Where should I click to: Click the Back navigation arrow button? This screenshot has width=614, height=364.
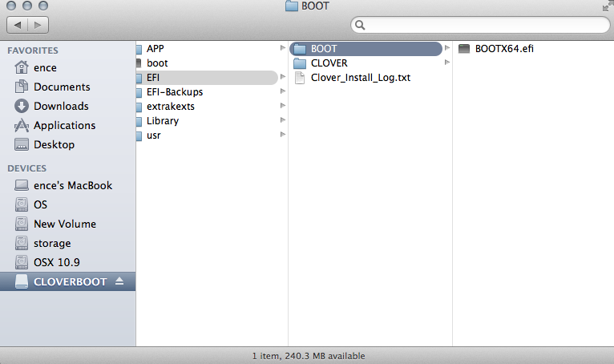pos(17,25)
